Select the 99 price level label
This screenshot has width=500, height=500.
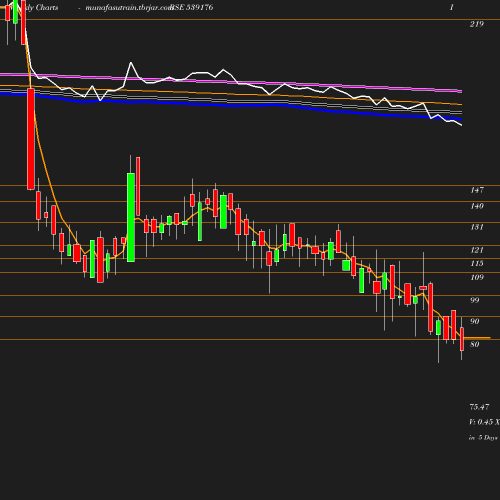click(x=475, y=300)
